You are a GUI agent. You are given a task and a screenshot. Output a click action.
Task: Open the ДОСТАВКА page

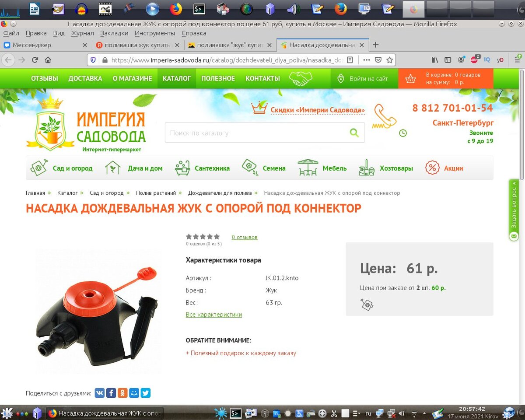point(85,79)
